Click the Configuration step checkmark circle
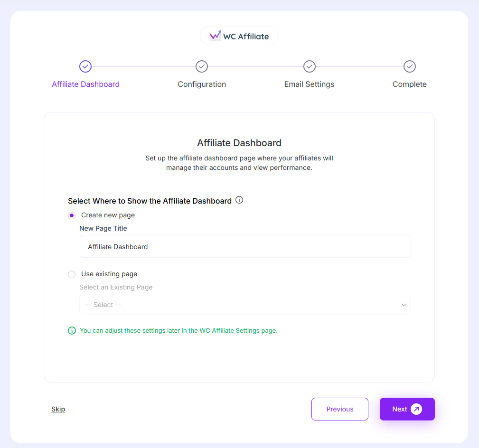The width and height of the screenshot is (479, 448). (202, 66)
